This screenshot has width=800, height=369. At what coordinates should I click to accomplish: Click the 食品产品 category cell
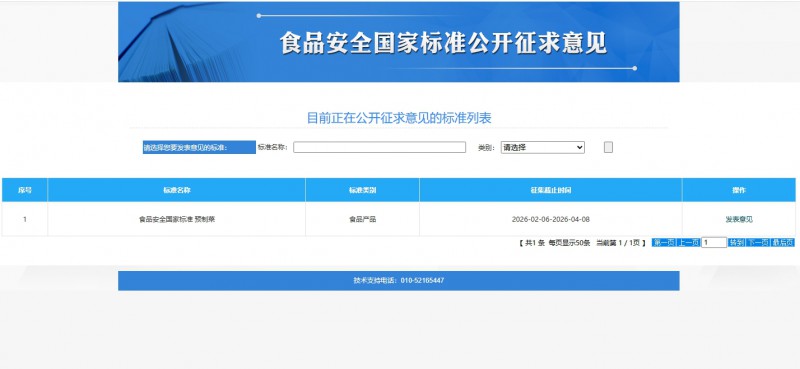pyautogui.click(x=362, y=219)
